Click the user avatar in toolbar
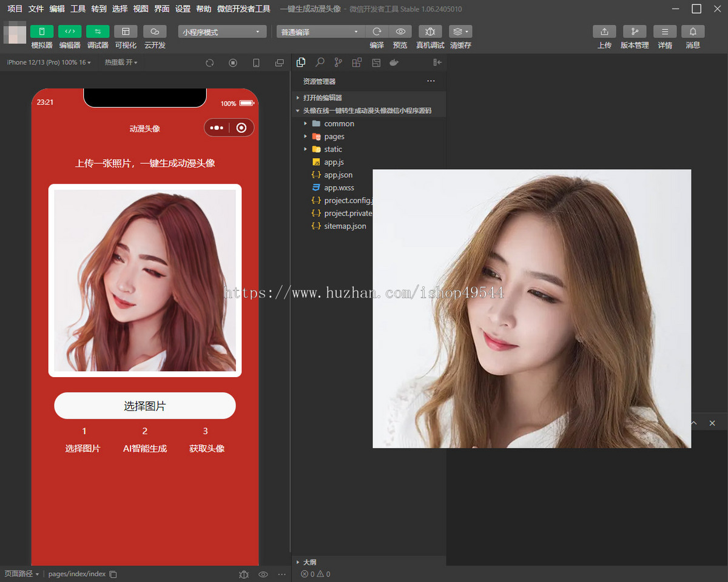 (15, 32)
